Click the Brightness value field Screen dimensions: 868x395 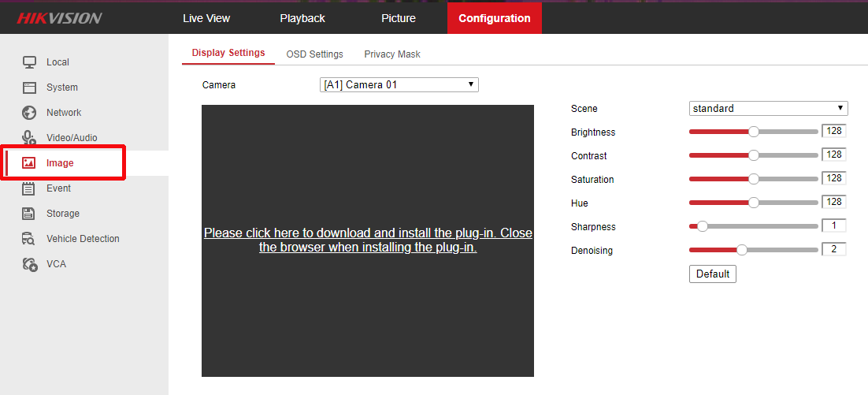[x=833, y=131]
